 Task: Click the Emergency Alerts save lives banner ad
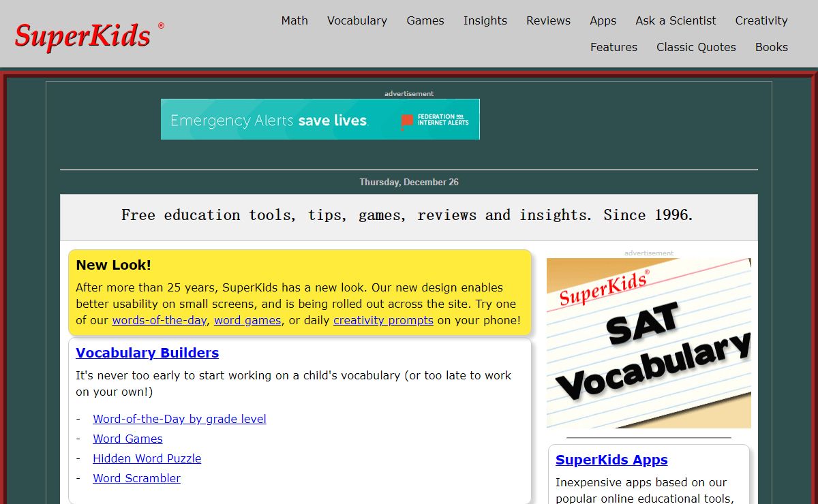pyautogui.click(x=320, y=119)
